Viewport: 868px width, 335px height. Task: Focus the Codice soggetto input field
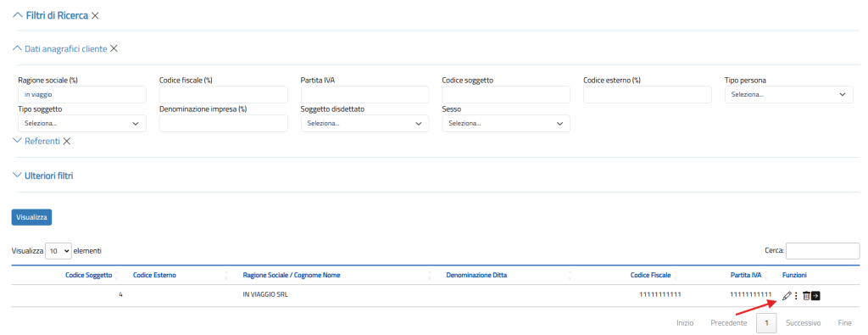point(506,95)
